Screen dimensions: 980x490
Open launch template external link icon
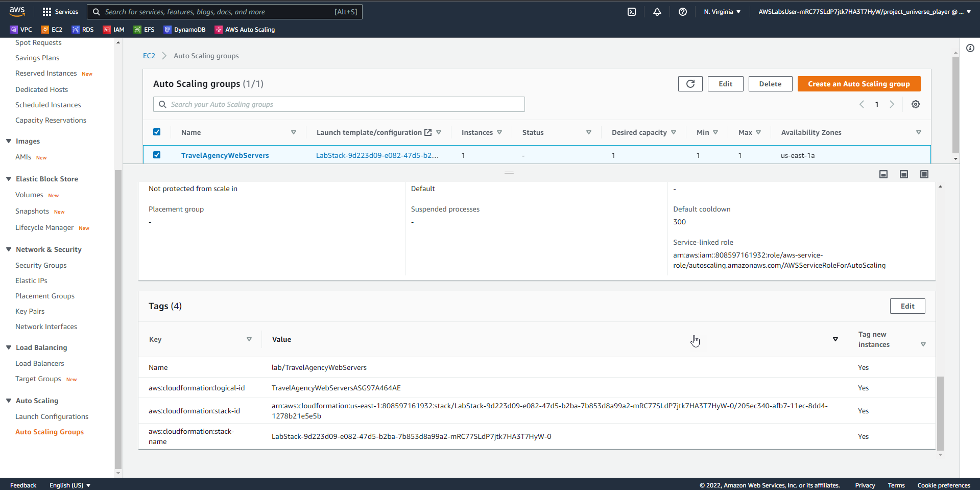(428, 132)
